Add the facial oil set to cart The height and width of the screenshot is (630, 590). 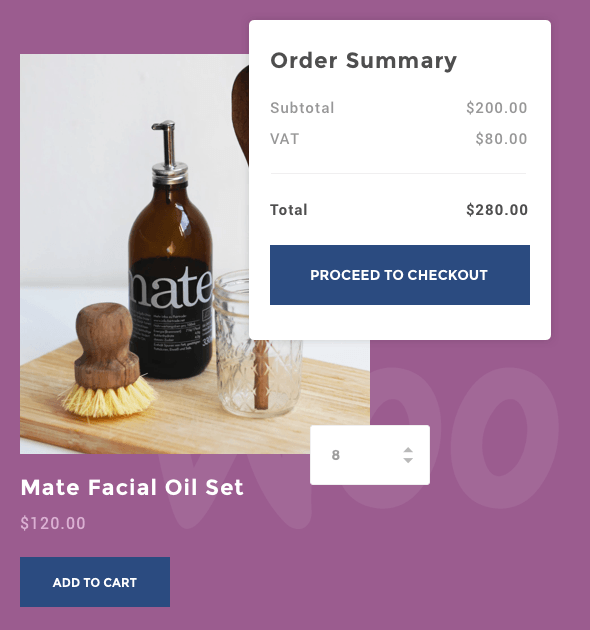pos(95,582)
